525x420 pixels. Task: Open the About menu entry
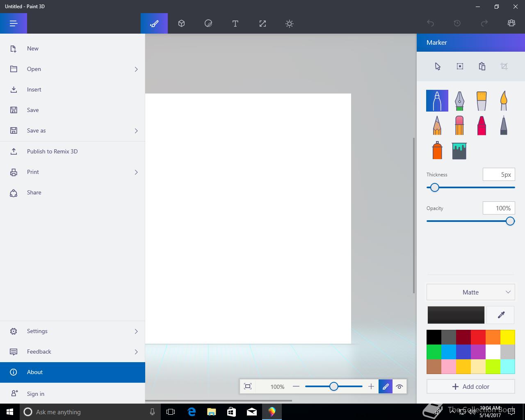(x=73, y=372)
